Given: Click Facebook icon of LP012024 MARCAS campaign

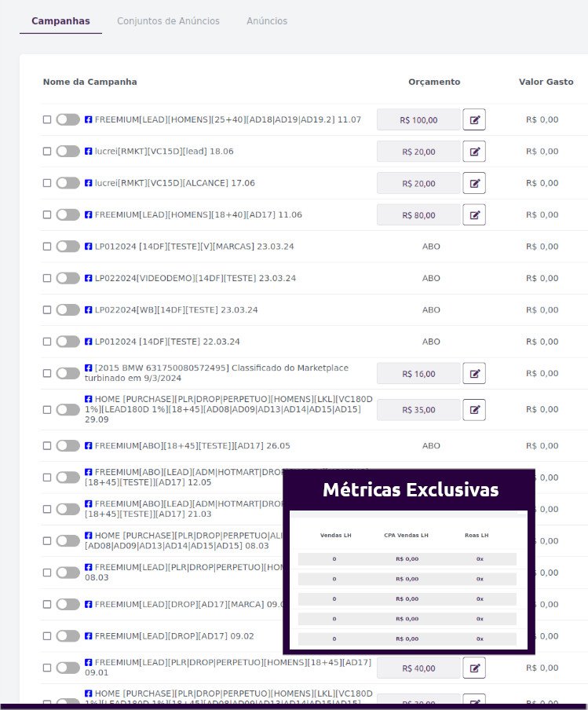Looking at the screenshot, I should click(x=89, y=247).
